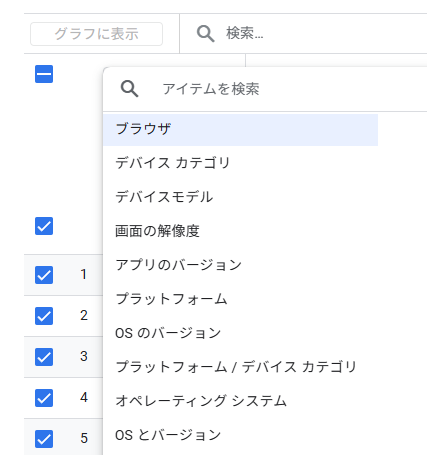
Task: Click row number 1
Action: pos(84,275)
